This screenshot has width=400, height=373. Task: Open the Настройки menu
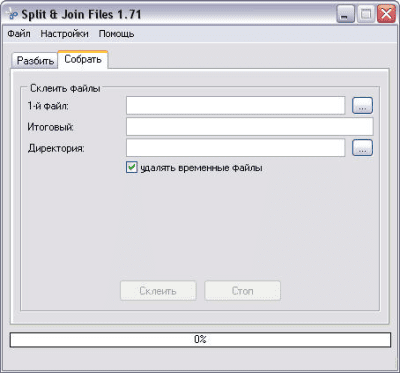click(65, 34)
